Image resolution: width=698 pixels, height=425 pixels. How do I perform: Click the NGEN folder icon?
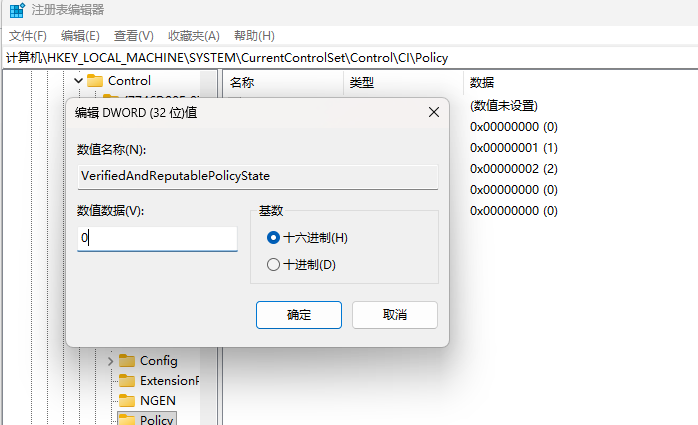click(x=127, y=401)
